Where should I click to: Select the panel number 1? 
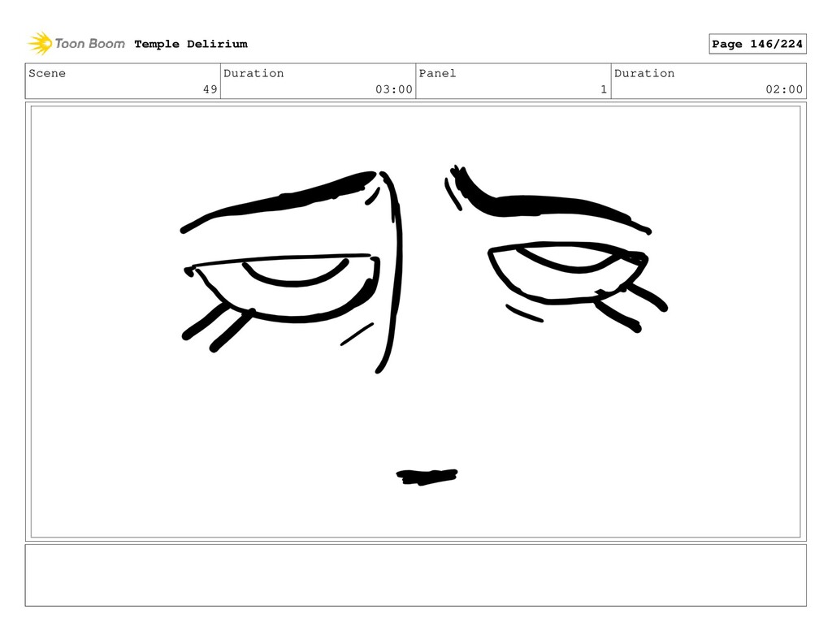604,89
